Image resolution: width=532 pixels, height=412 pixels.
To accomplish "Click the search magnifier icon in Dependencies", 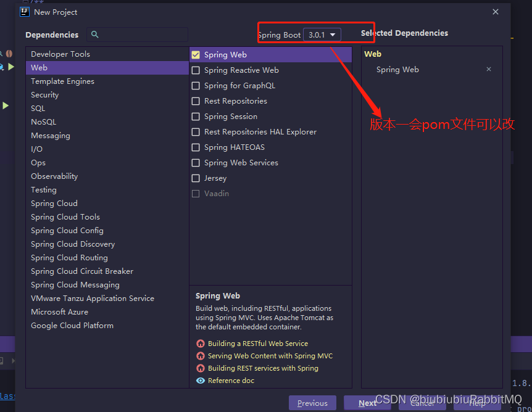I will [94, 35].
